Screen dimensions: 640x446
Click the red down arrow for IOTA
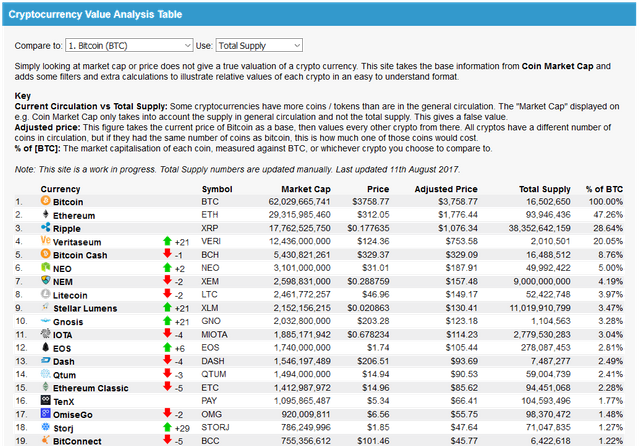pos(167,333)
